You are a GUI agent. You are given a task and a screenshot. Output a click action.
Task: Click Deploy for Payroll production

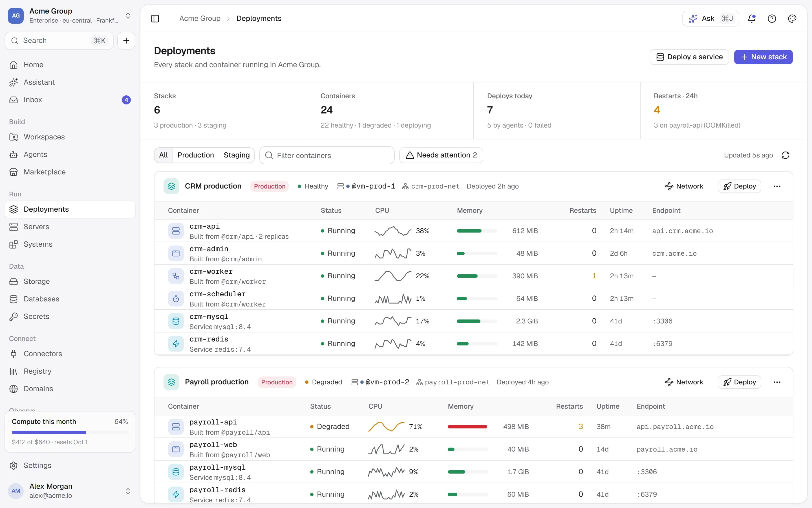tap(739, 382)
